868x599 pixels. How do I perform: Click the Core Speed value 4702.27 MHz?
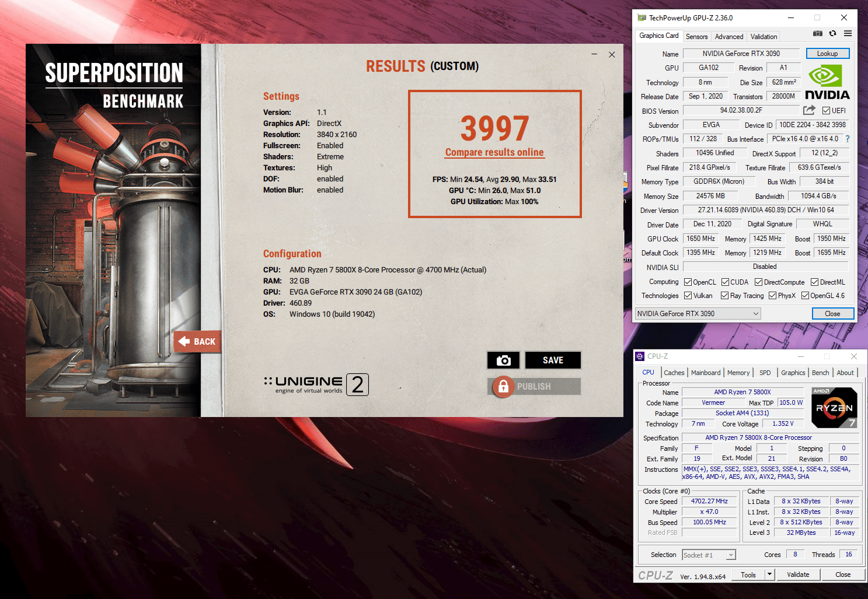pyautogui.click(x=709, y=502)
